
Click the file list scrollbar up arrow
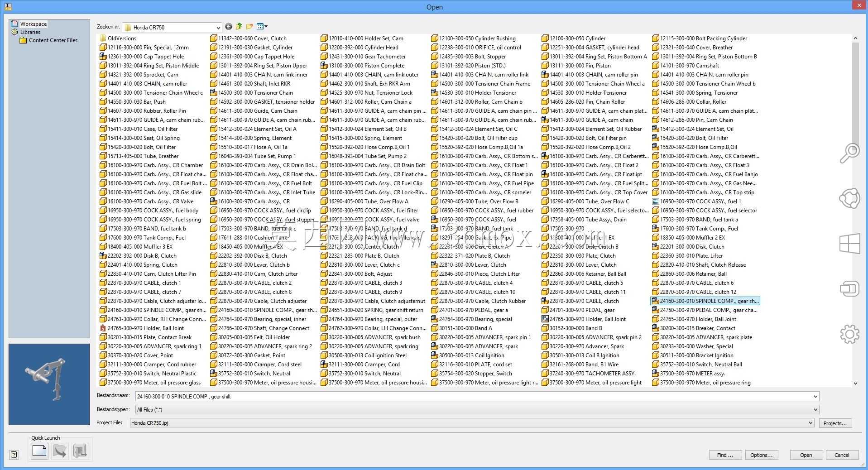[855, 38]
